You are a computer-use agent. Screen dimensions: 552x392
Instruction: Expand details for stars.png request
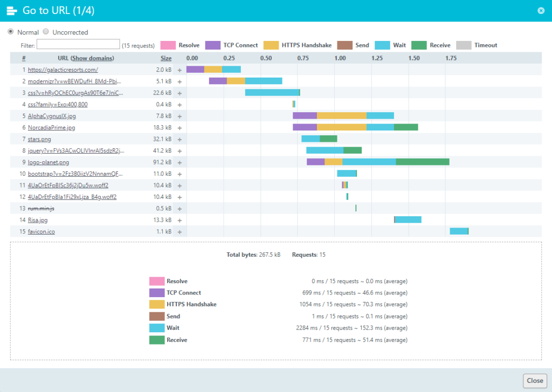pos(180,140)
